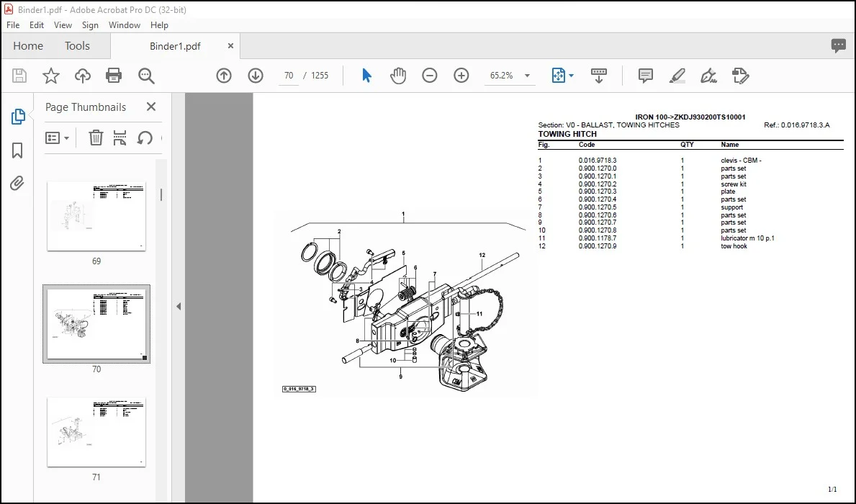Select page 69 thumbnail
Screen dimensions: 856x504
tap(96, 216)
